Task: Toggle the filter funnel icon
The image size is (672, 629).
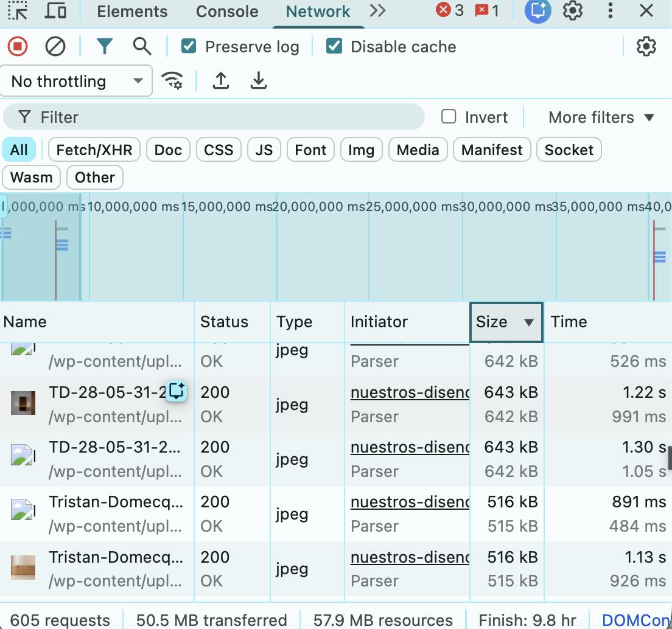Action: tap(104, 46)
